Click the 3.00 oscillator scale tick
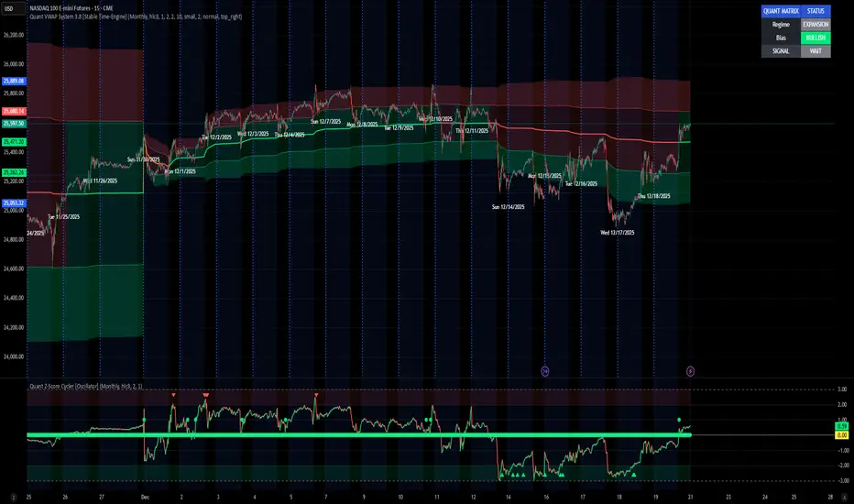 tap(841, 389)
